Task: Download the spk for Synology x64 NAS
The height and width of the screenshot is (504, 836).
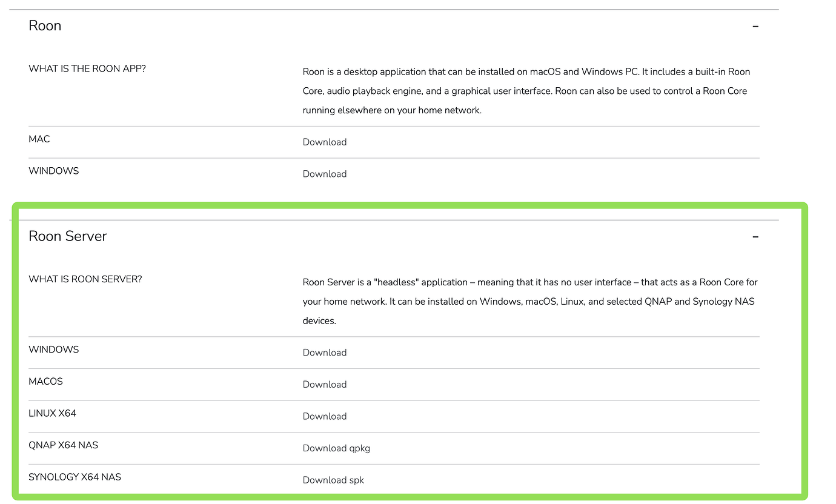Action: click(333, 480)
